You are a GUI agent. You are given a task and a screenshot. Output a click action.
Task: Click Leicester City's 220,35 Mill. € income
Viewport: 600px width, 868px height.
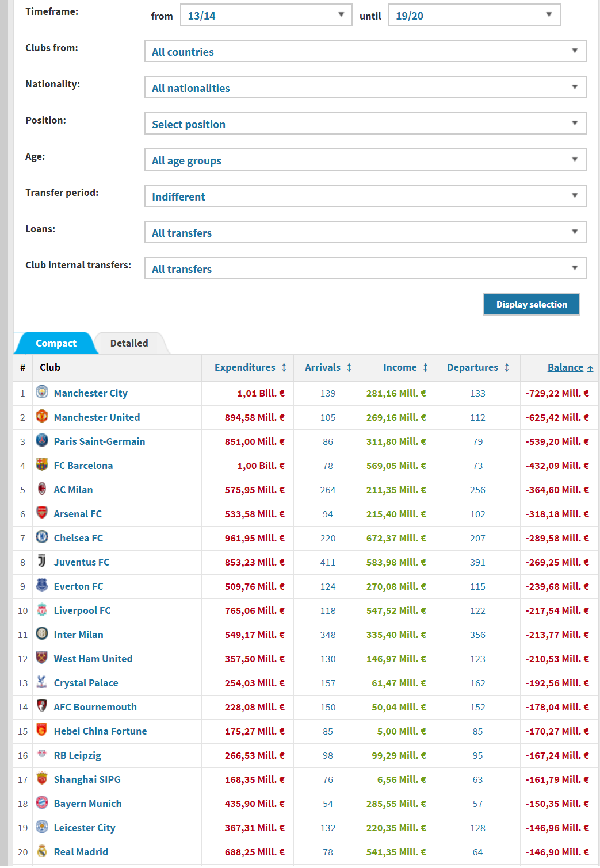point(396,828)
